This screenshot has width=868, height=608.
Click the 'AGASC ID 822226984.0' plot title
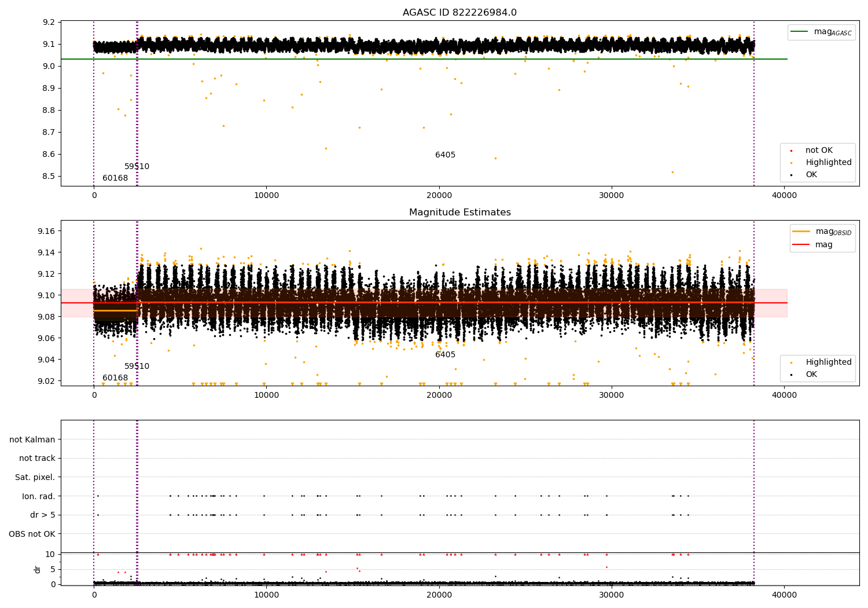click(459, 13)
